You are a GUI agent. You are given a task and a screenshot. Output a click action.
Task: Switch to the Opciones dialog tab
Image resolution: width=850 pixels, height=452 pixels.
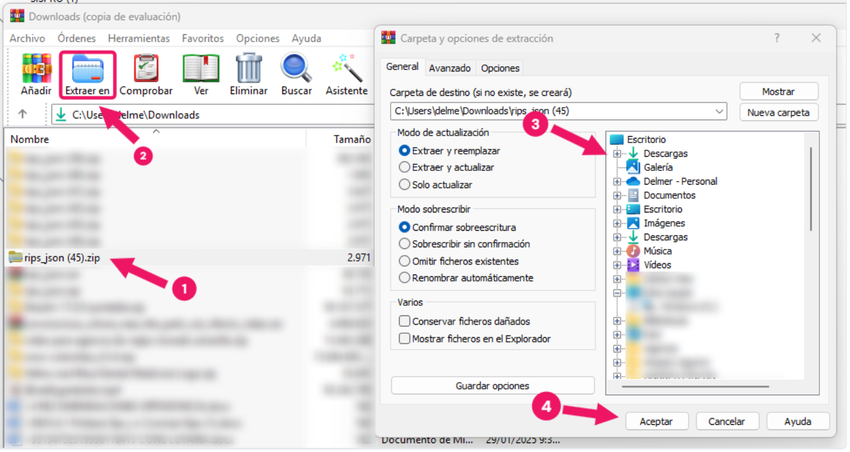[x=500, y=68]
